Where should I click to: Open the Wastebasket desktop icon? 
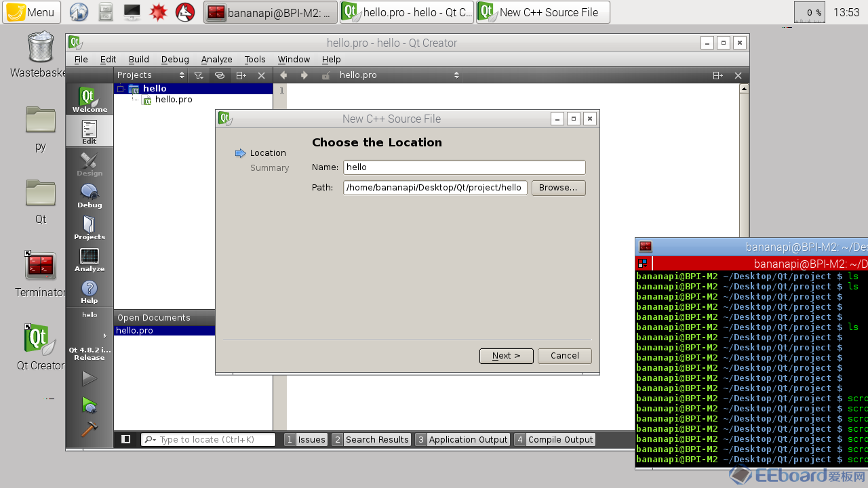click(x=39, y=56)
